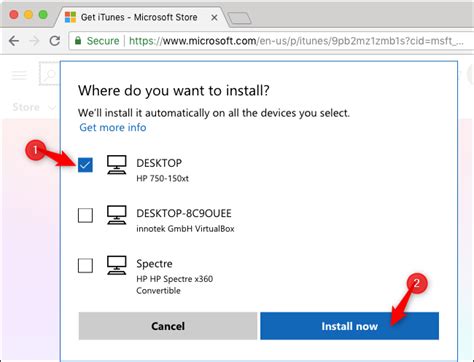Go back with the browser back arrow

pos(14,41)
